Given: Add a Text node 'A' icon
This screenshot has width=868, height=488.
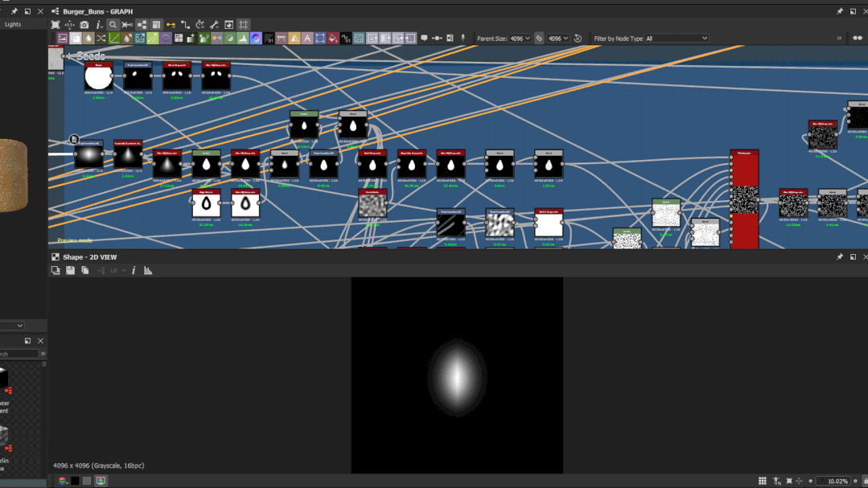Looking at the screenshot, I should coord(307,38).
